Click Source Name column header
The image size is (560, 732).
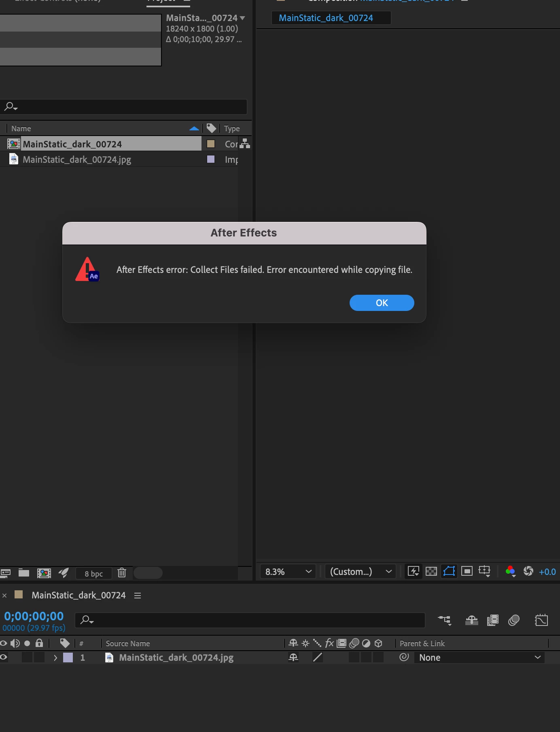coord(128,643)
